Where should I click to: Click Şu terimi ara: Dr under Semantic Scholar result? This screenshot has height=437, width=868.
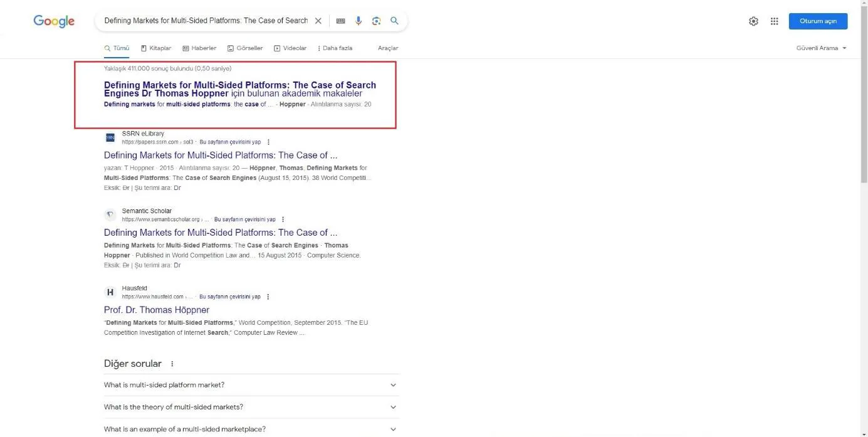157,265
